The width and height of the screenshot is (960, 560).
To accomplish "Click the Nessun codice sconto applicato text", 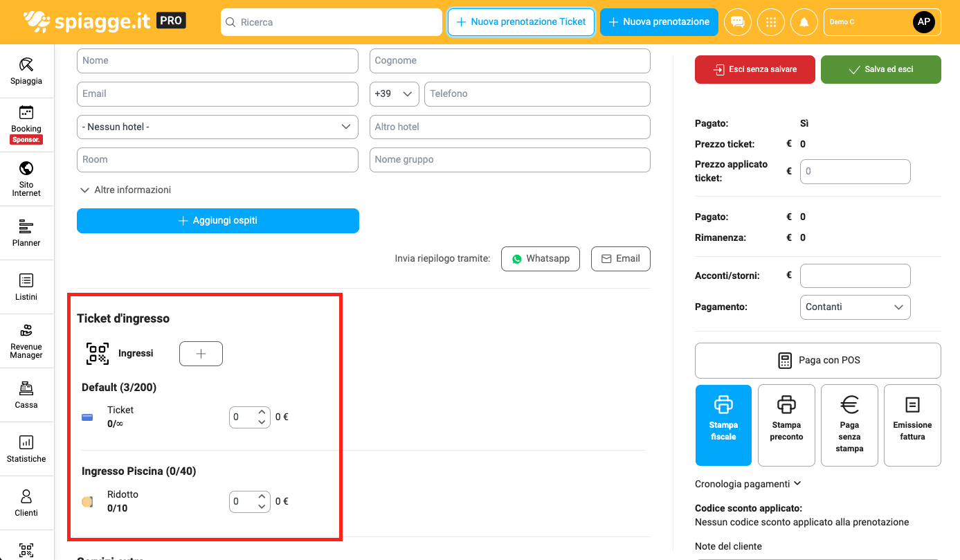I will (801, 522).
